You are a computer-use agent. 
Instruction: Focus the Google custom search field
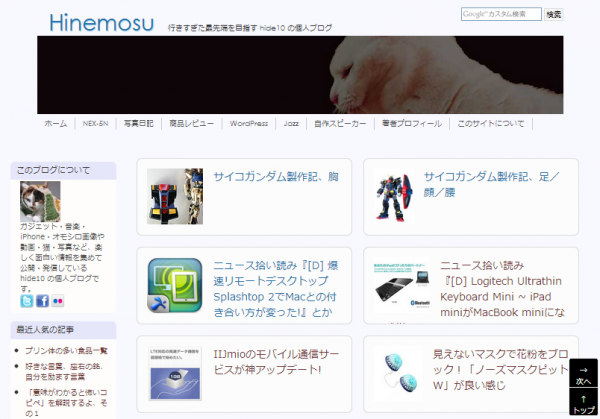coord(501,14)
